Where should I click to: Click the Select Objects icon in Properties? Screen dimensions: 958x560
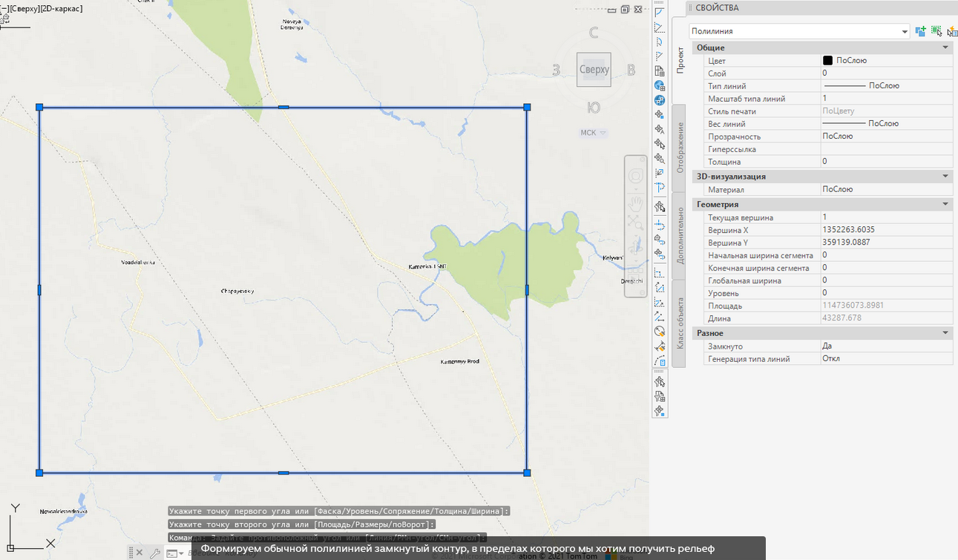[x=936, y=31]
